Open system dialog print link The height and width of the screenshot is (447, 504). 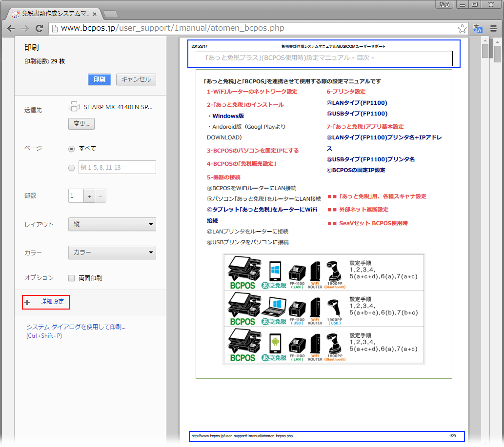click(76, 327)
